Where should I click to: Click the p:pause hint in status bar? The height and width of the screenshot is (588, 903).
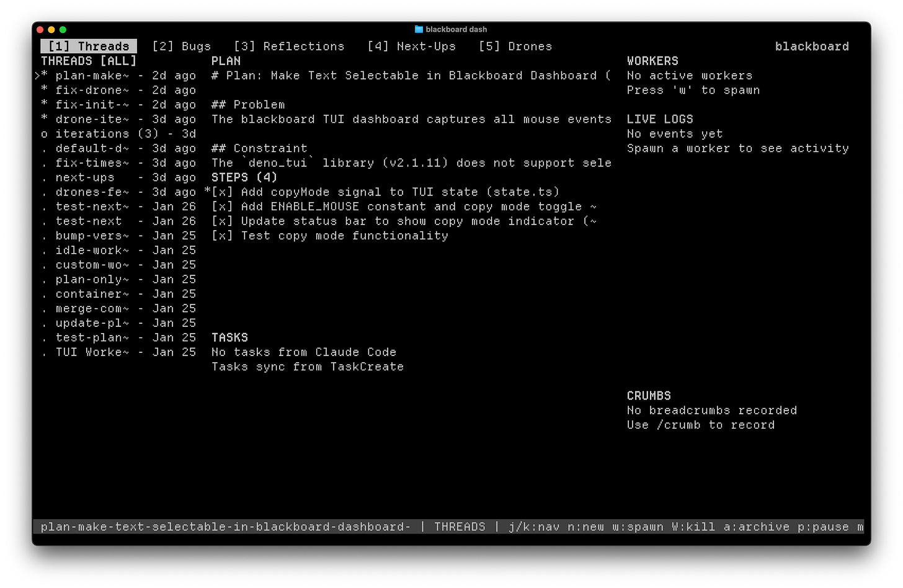point(823,527)
